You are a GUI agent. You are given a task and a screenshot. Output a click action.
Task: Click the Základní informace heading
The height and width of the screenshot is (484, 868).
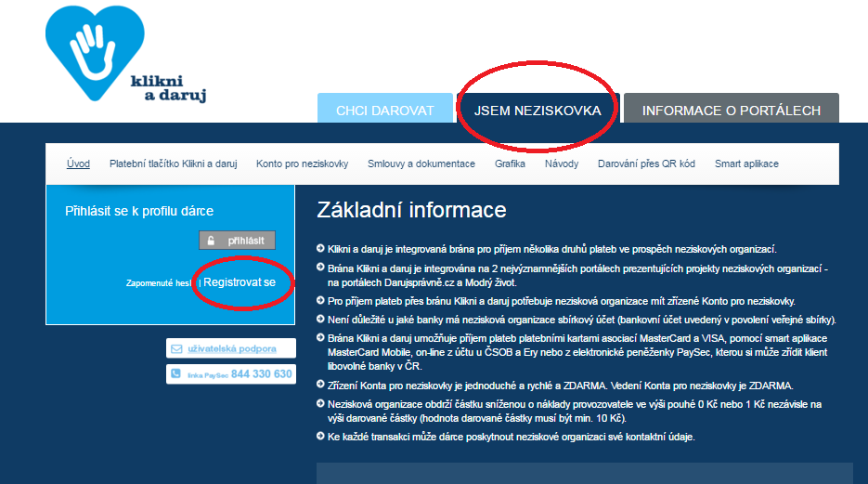click(411, 210)
